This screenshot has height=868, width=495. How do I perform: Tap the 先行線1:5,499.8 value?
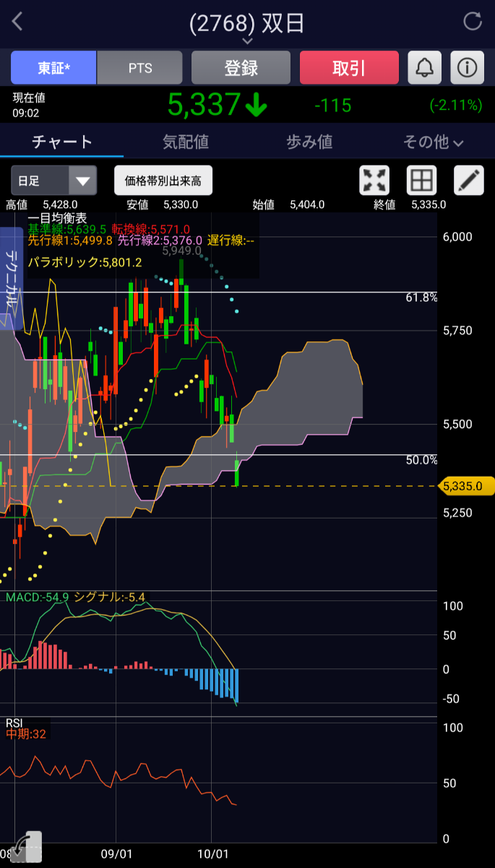coord(70,240)
